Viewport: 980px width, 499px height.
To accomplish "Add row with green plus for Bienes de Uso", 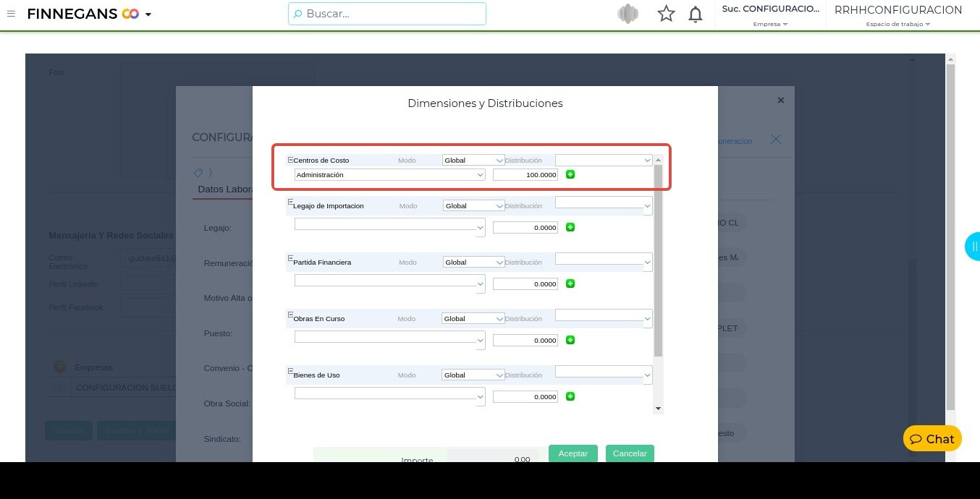I will 570,396.
